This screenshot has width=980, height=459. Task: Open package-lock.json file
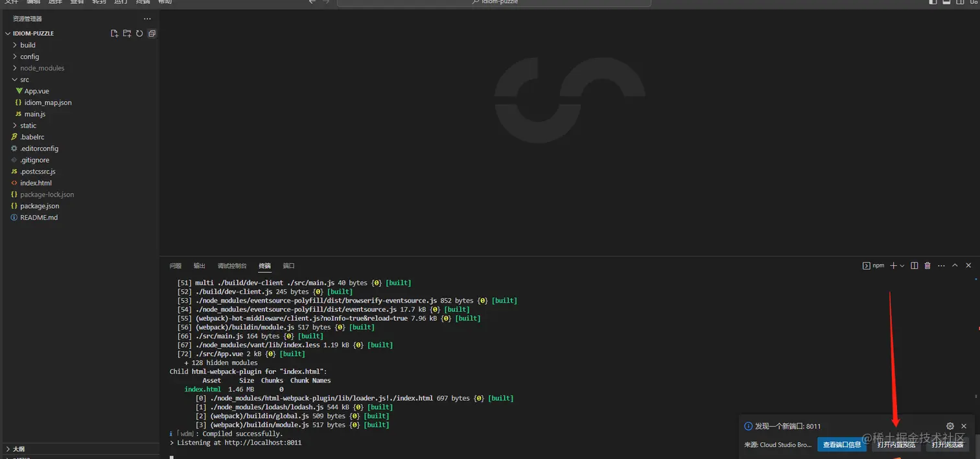(80, 194)
